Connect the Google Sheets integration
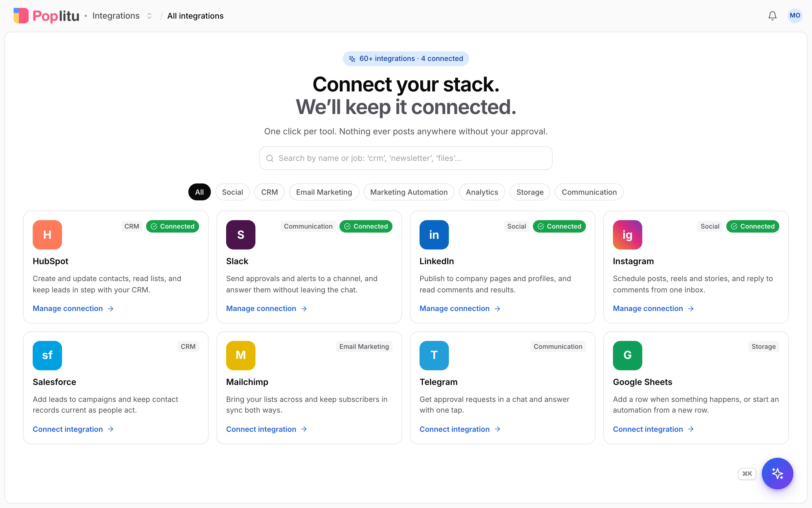This screenshot has width=812, height=508. click(x=653, y=429)
